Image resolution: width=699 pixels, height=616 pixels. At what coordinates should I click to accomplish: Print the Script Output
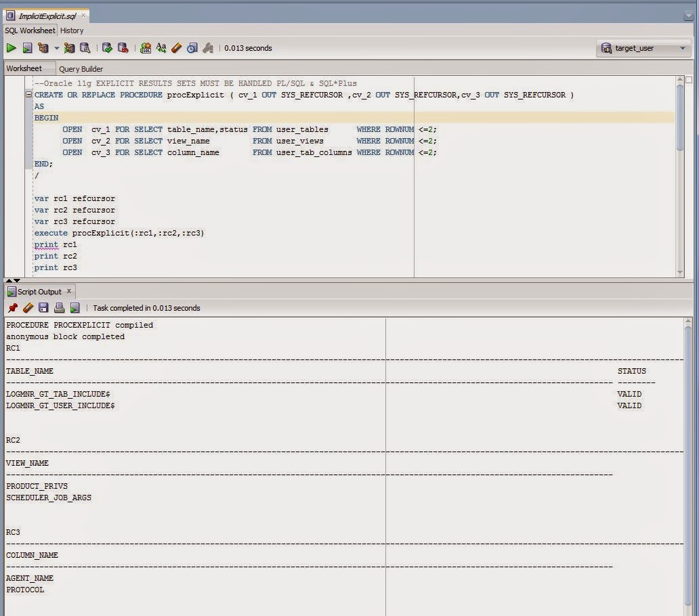[x=59, y=308]
